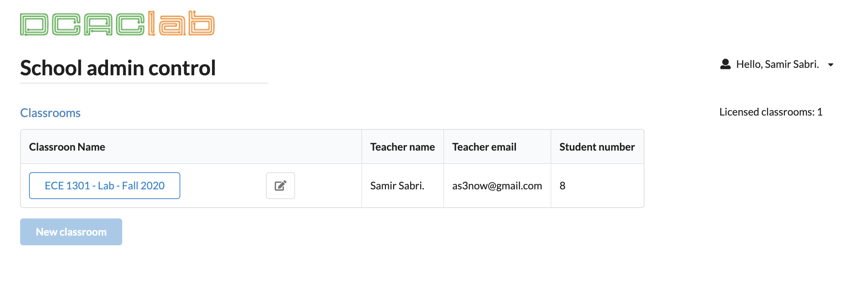Screen dimensions: 868x293
Task: Click the user profile silhouette icon
Action: point(725,64)
